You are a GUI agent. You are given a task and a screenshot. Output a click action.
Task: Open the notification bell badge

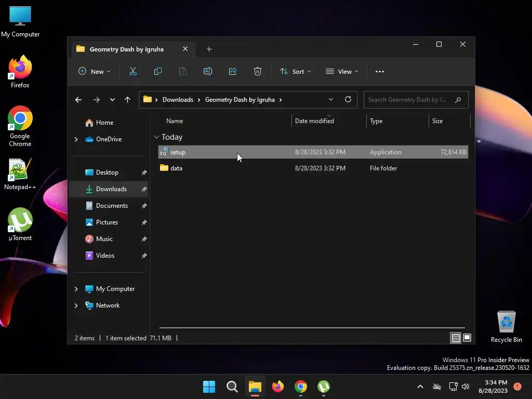517,387
